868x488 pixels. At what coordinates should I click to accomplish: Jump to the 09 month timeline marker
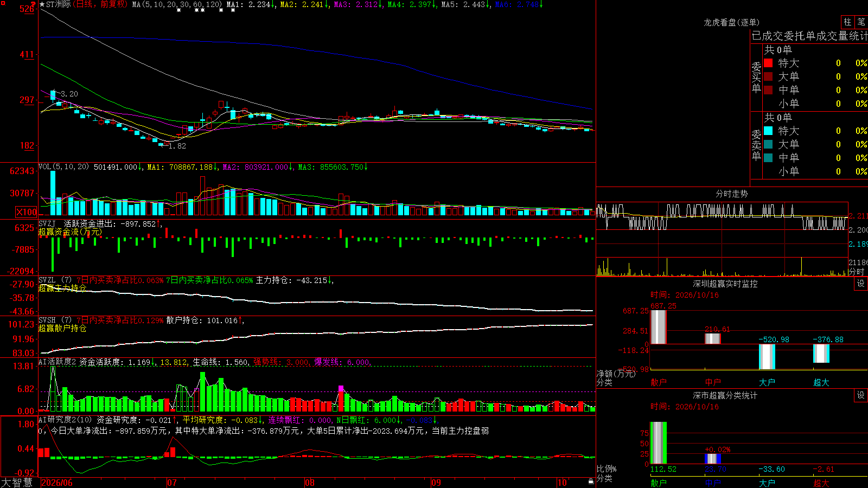[x=436, y=483]
